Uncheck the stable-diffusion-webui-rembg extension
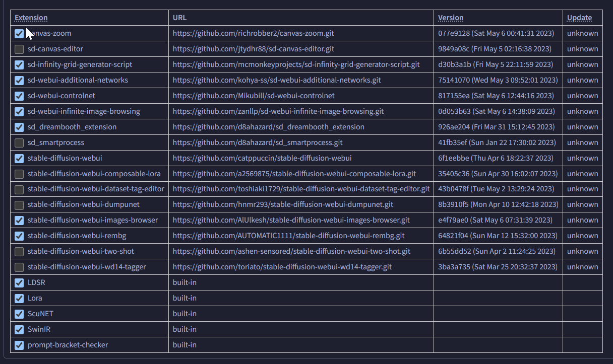The image size is (613, 364). 19,236
